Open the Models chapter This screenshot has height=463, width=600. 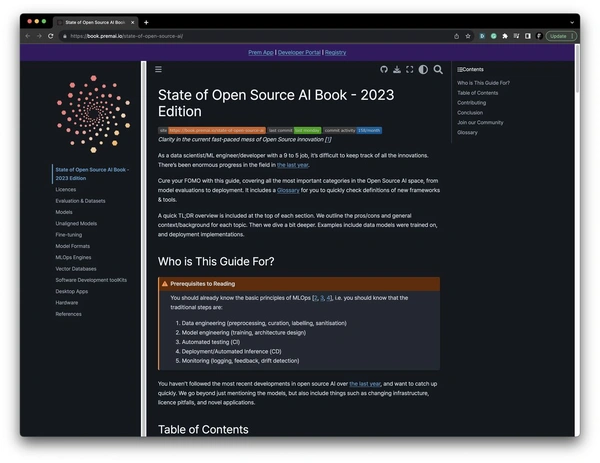click(x=64, y=212)
